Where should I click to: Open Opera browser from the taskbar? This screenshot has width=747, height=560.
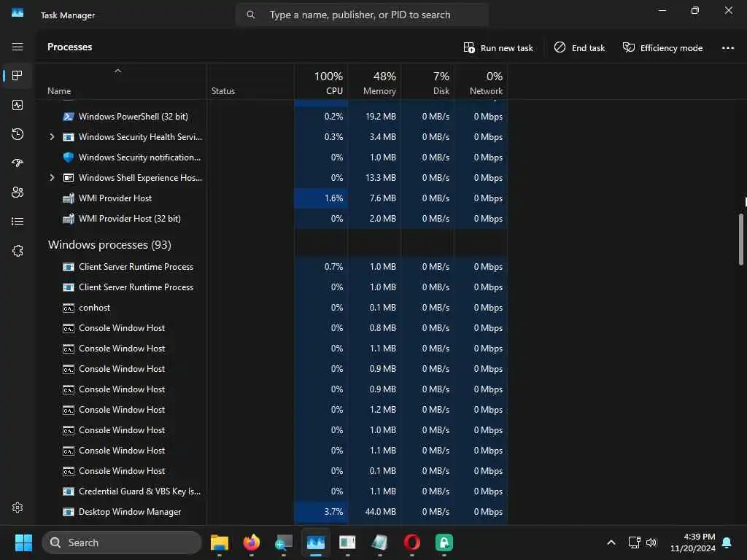(412, 542)
